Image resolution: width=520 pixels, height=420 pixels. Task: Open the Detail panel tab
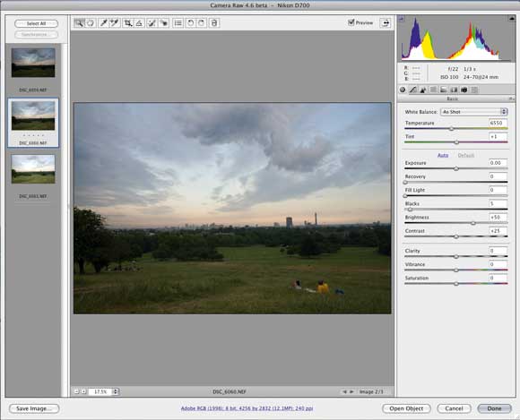coord(423,90)
